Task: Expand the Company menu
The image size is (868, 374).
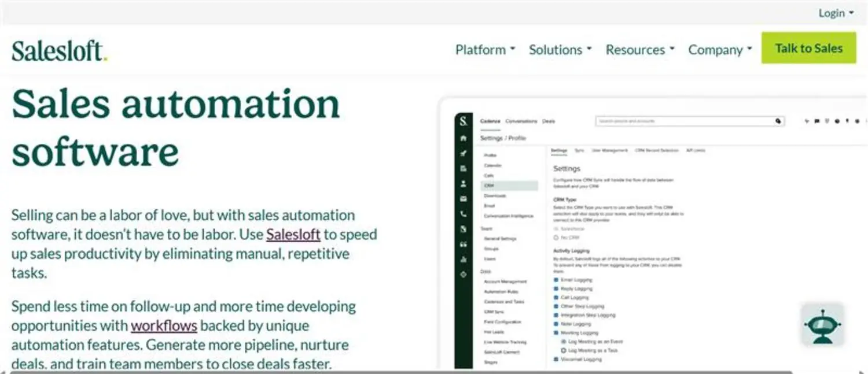Action: coord(720,50)
